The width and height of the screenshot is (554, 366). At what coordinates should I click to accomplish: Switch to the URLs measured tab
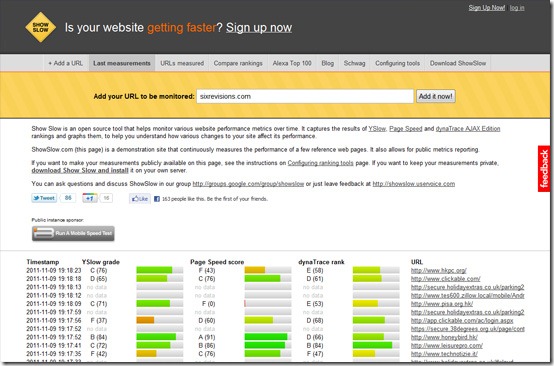[x=182, y=63]
